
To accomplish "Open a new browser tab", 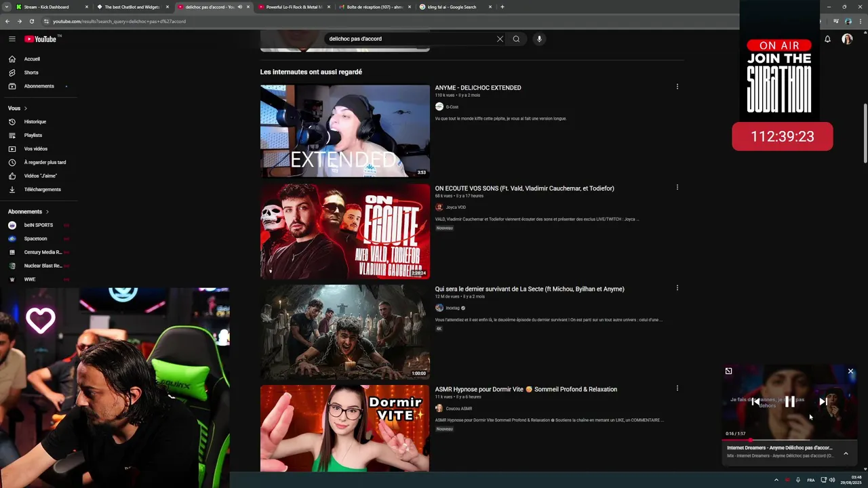I will [x=502, y=7].
